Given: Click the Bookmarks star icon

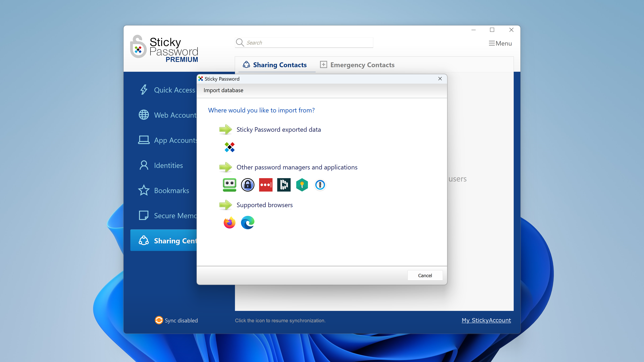Looking at the screenshot, I should pyautogui.click(x=144, y=190).
